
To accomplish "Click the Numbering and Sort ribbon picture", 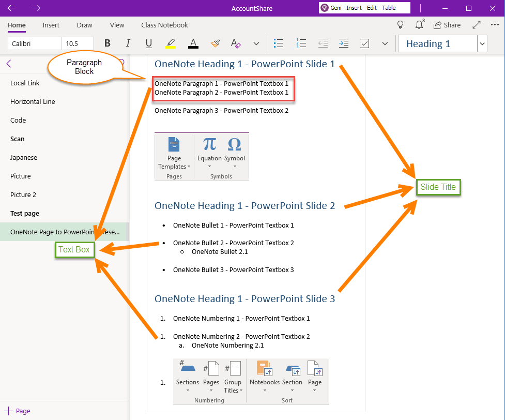I will (251, 381).
